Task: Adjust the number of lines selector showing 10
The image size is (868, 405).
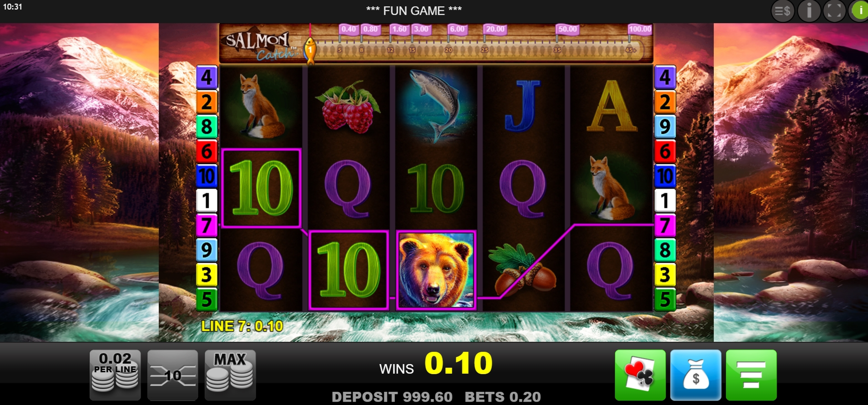Action: tap(172, 375)
